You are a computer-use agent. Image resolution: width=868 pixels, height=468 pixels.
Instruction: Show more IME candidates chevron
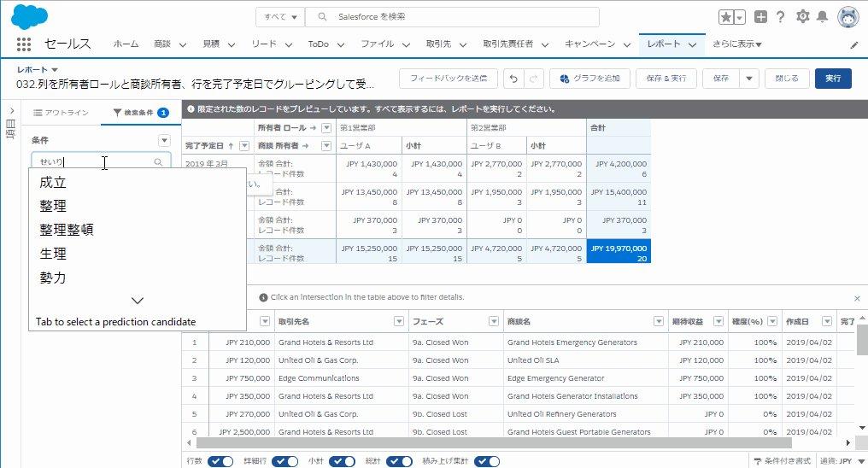(x=138, y=301)
